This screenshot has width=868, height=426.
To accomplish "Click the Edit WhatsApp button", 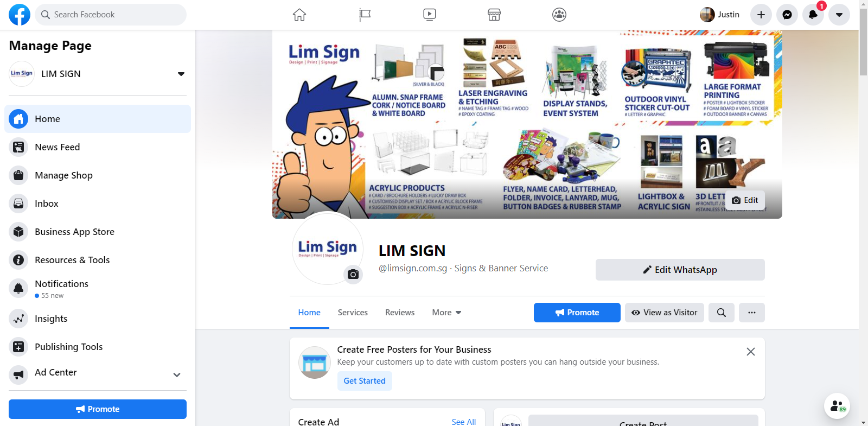I will [x=680, y=270].
